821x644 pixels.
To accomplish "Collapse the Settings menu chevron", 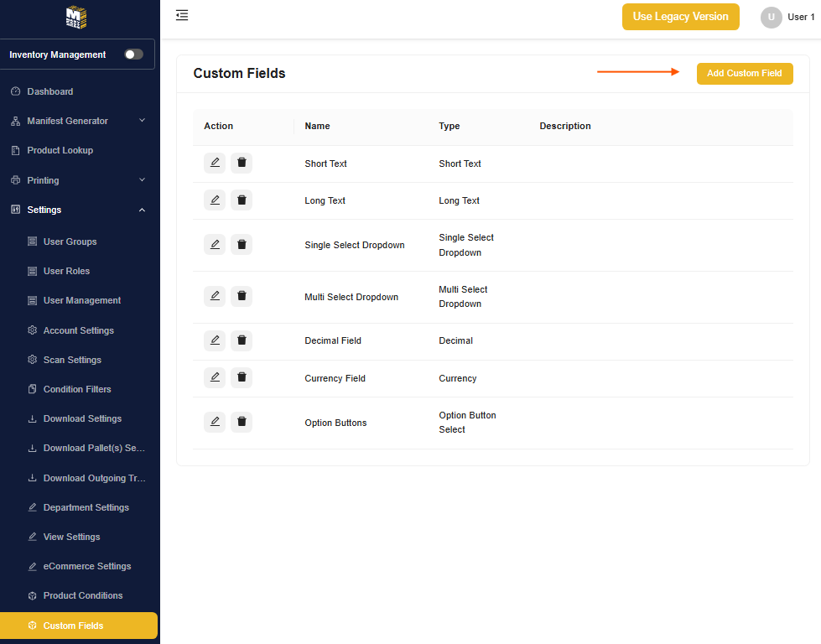I will point(142,210).
